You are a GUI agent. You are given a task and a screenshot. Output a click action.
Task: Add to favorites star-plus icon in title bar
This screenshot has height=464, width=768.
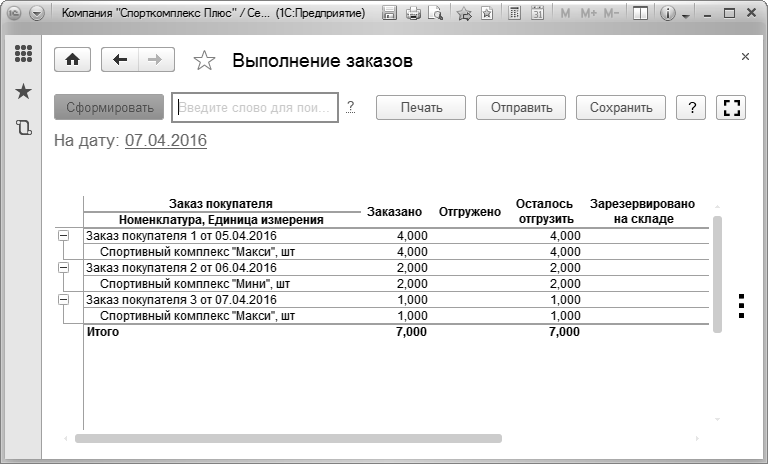point(464,13)
